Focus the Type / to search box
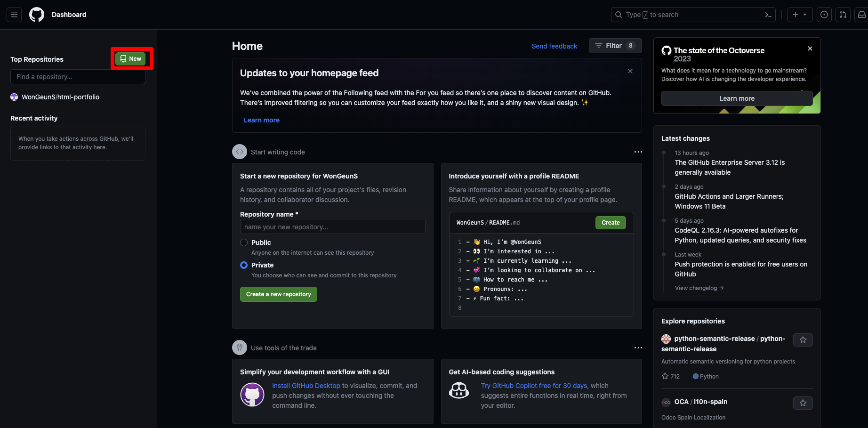The image size is (868, 428). (x=686, y=15)
